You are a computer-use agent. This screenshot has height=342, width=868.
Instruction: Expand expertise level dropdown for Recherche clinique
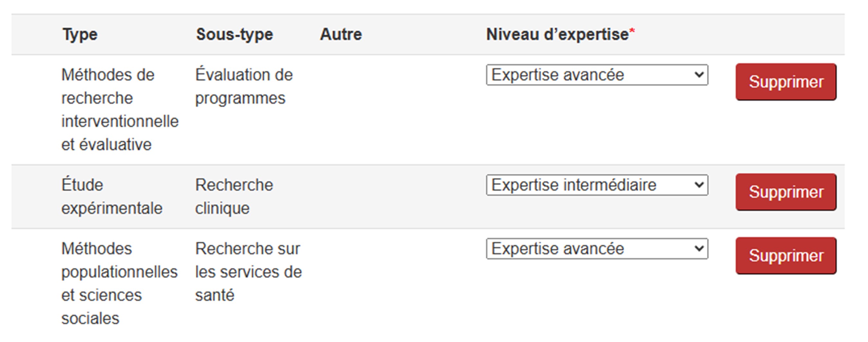(x=597, y=185)
